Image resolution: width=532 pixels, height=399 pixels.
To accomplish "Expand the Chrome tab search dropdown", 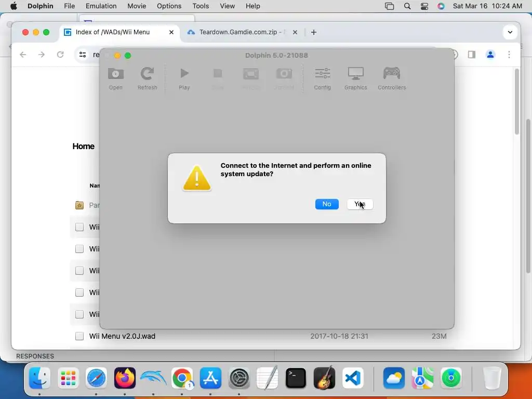I will click(510, 32).
